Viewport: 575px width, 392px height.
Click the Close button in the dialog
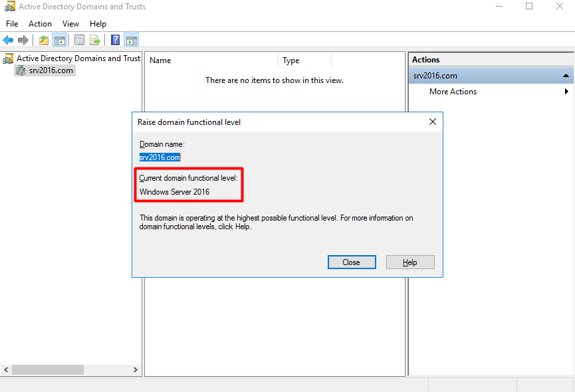pos(352,262)
